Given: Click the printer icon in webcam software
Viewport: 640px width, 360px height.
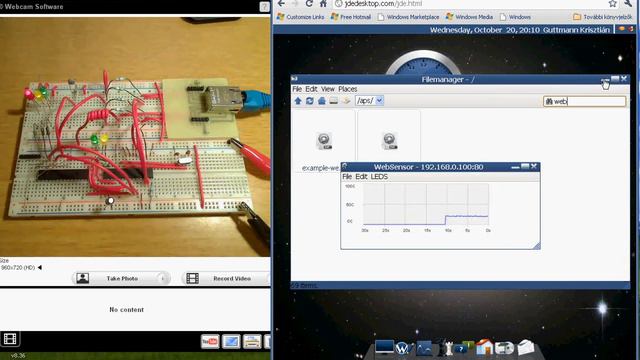Looking at the screenshot, I should click(252, 341).
